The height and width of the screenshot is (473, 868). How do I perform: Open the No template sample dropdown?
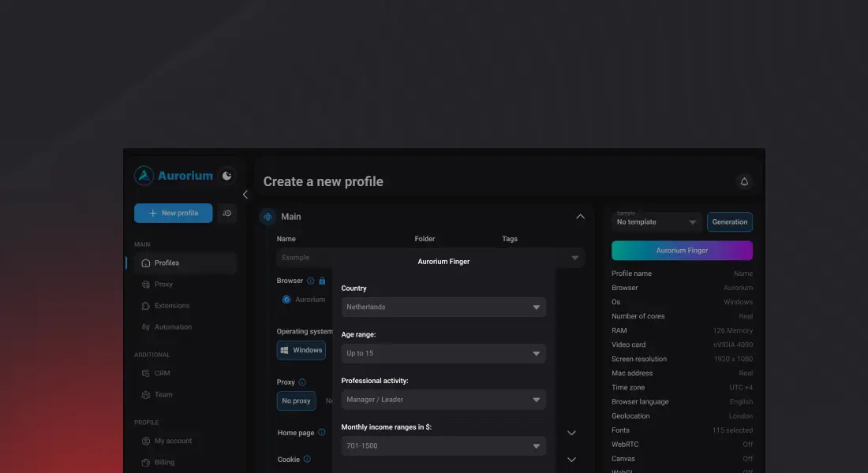coord(657,222)
